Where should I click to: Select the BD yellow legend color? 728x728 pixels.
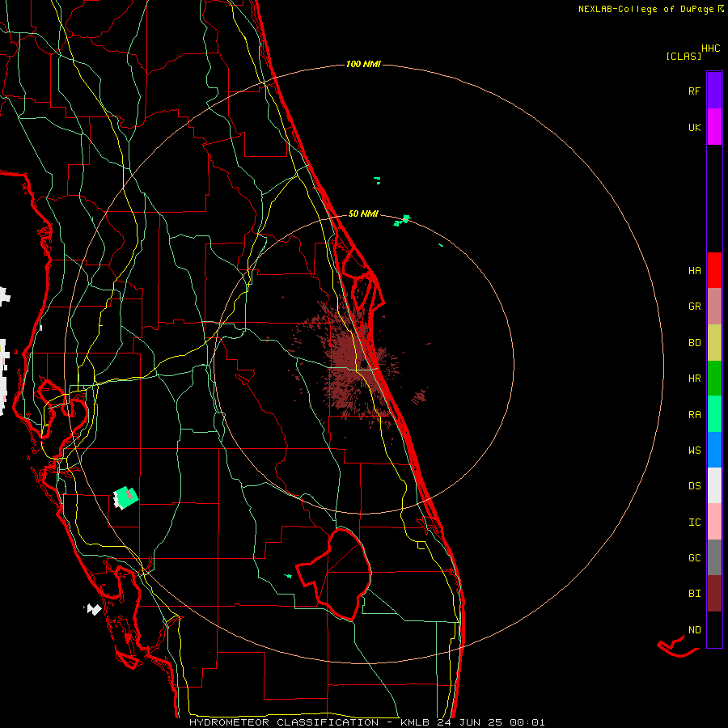tap(714, 342)
